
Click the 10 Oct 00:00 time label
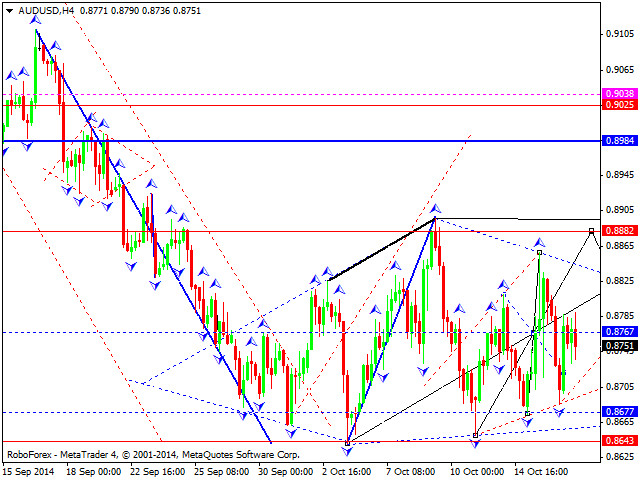coord(477,472)
